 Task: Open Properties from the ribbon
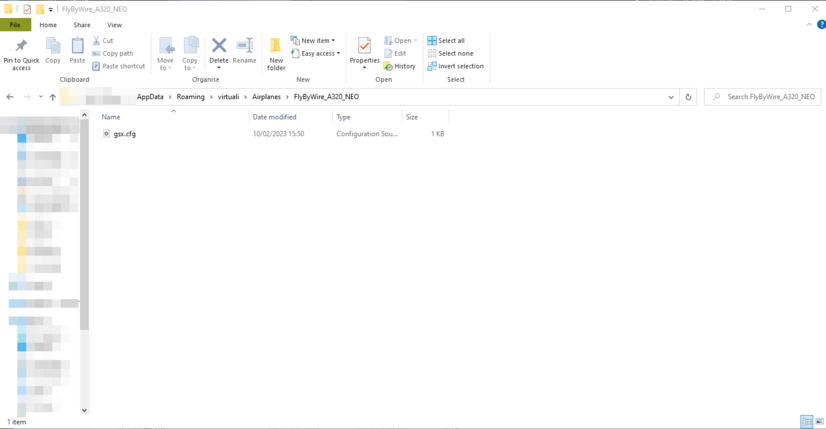click(x=364, y=47)
